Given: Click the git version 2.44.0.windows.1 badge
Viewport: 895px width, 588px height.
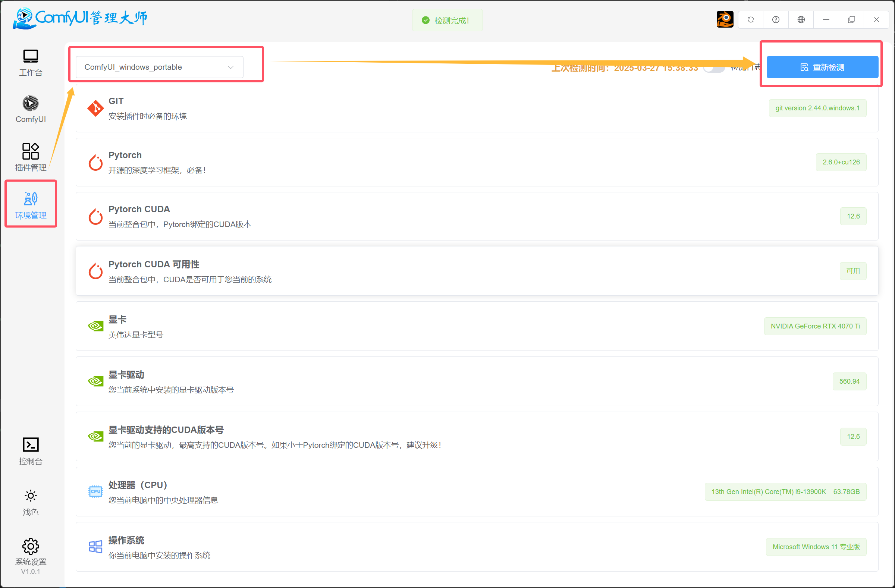Looking at the screenshot, I should (817, 108).
